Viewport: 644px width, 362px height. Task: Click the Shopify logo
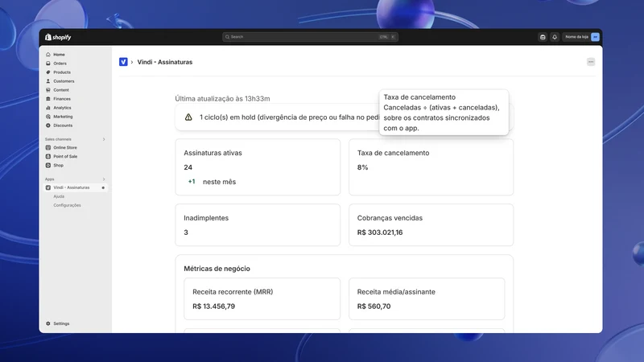tap(58, 37)
